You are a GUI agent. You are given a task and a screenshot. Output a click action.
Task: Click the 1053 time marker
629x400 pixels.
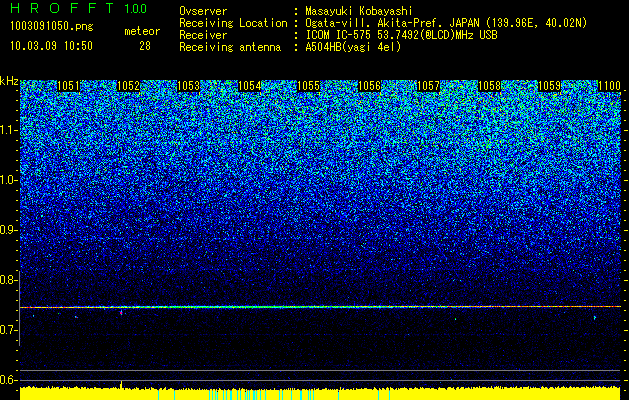click(188, 86)
